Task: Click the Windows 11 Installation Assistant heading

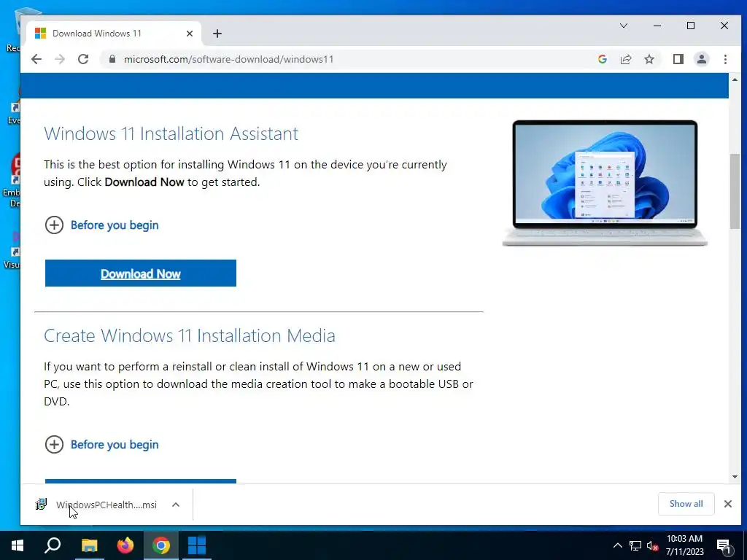Action: [171, 134]
